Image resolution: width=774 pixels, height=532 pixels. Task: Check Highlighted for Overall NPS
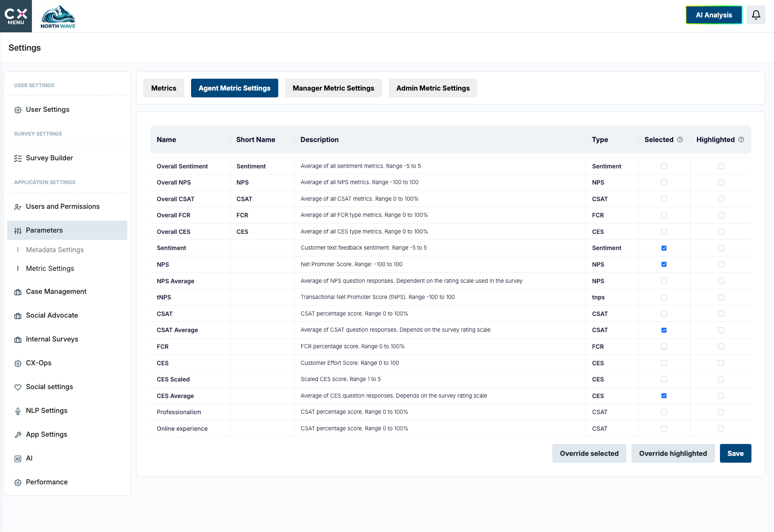pos(721,182)
